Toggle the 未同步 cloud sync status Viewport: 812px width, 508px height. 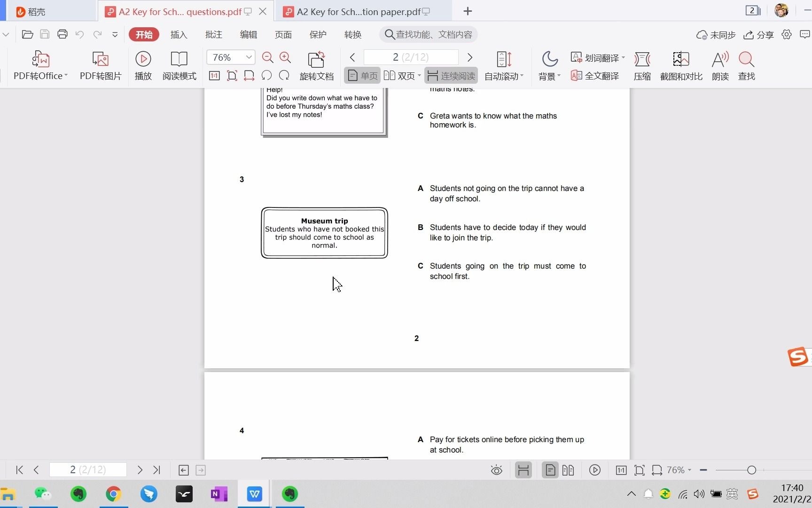(716, 35)
